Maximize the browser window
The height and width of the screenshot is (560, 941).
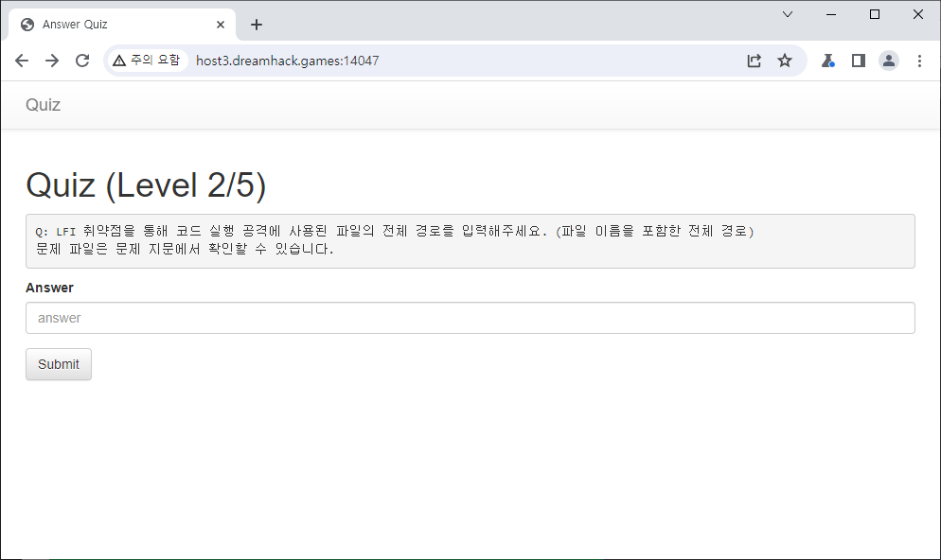875,14
